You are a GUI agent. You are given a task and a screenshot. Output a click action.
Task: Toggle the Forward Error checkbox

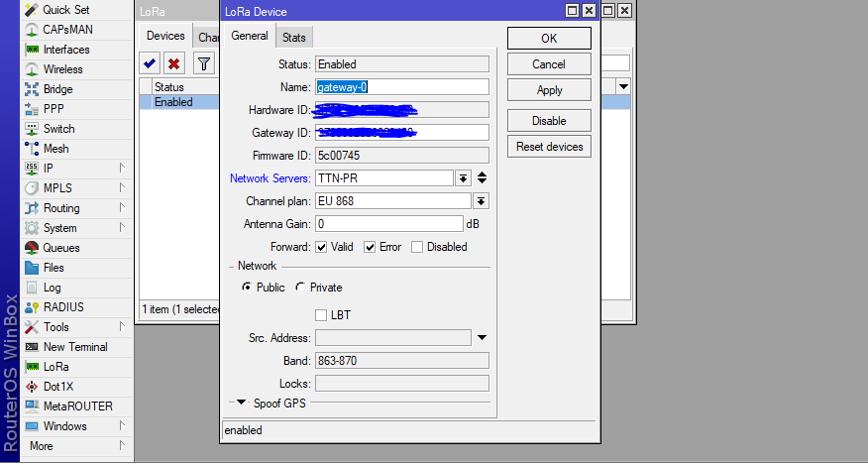point(370,247)
